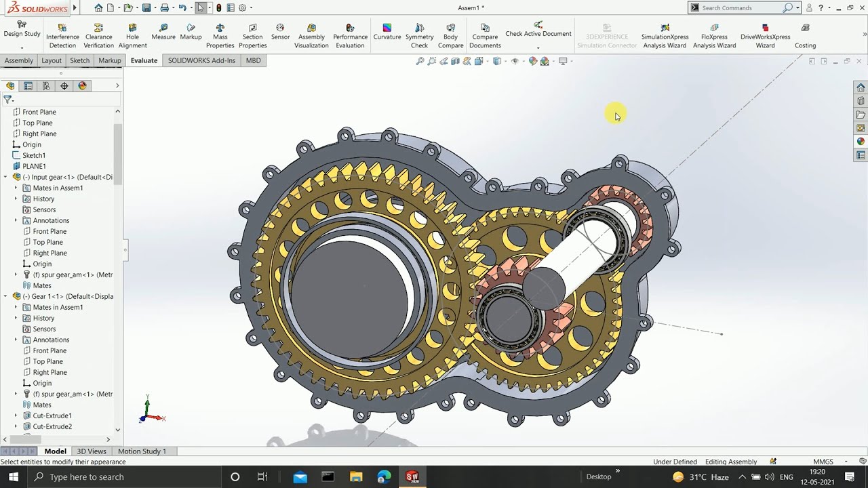Open DriveWorksXpress Wizard
Viewport: 868px width, 488px height.
click(x=765, y=36)
